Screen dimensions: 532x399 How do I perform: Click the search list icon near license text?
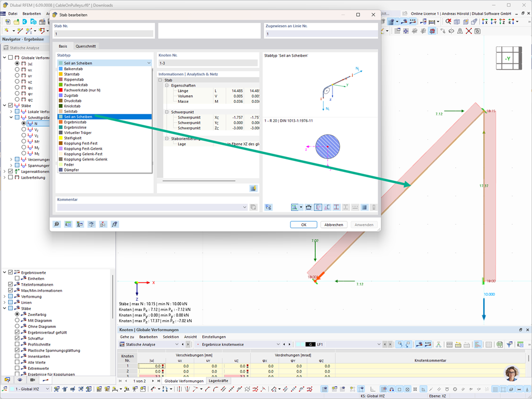(x=404, y=13)
